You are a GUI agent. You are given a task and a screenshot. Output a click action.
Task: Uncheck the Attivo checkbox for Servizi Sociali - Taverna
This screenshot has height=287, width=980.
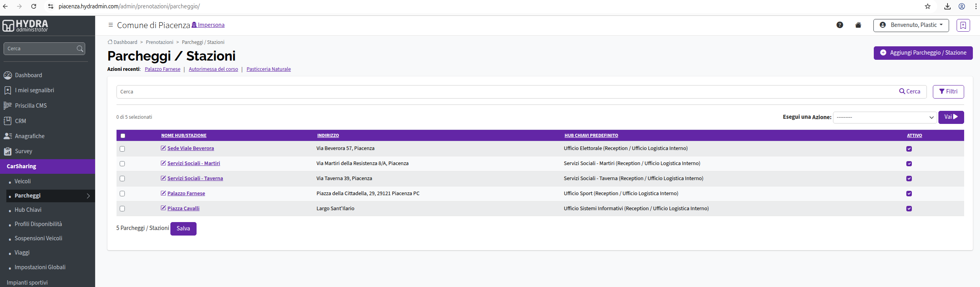[909, 179]
